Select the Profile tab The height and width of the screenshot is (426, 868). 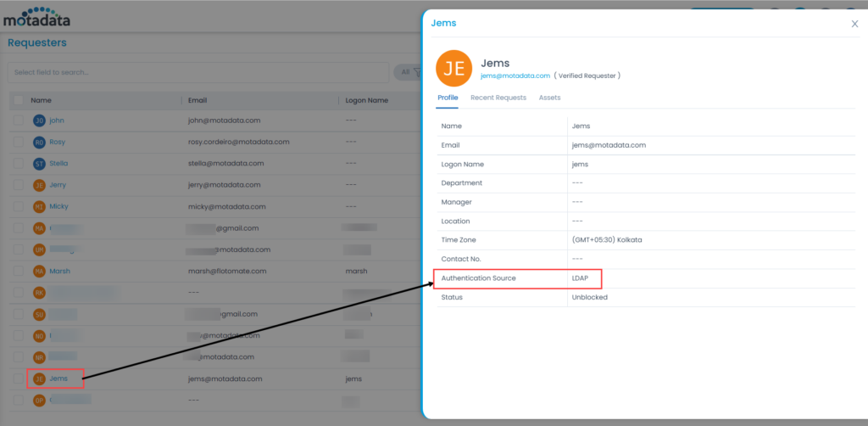(x=448, y=98)
